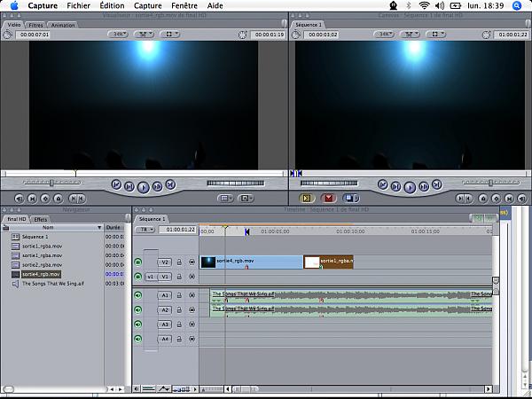Screen dimensions: 532x399
Task: Click the Viewer play button
Action: coord(143,186)
